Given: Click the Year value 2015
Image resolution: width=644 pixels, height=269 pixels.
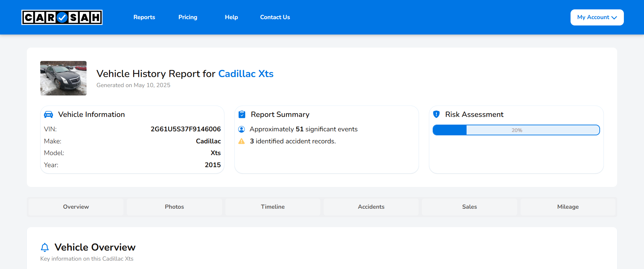Looking at the screenshot, I should [213, 165].
